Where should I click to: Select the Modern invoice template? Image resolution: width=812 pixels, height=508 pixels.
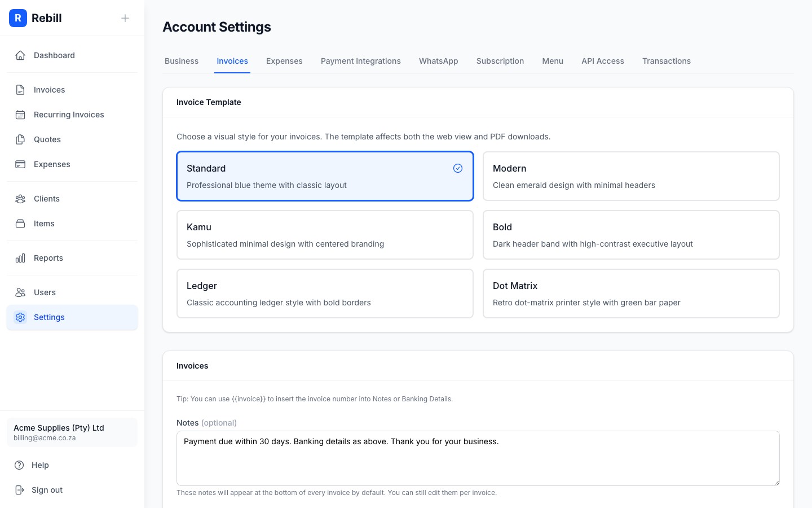631,176
